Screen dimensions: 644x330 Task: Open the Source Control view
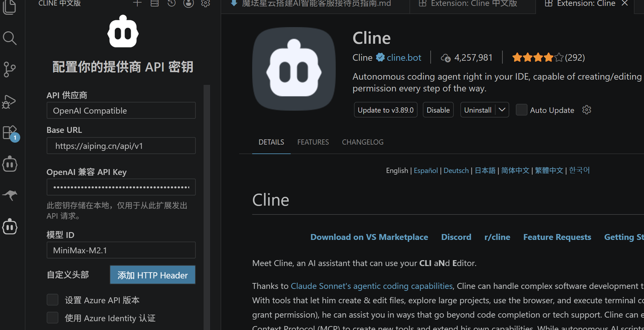10,70
